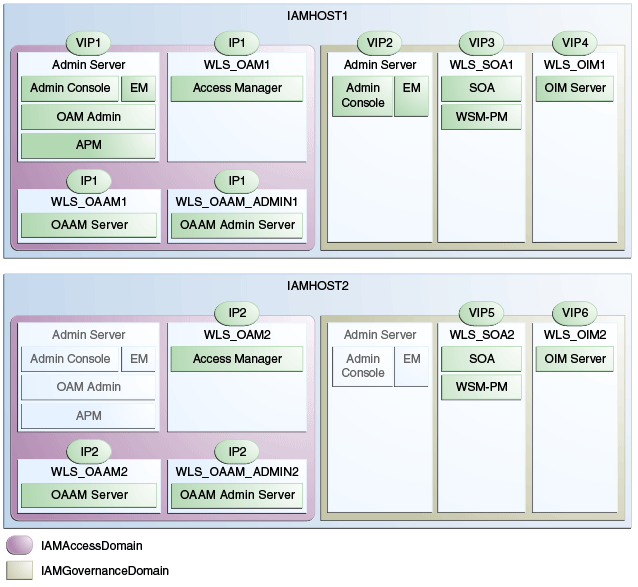Click the IAMAccessDomain purple legend swatch
Image resolution: width=638 pixels, height=587 pixels.
pyautogui.click(x=20, y=545)
